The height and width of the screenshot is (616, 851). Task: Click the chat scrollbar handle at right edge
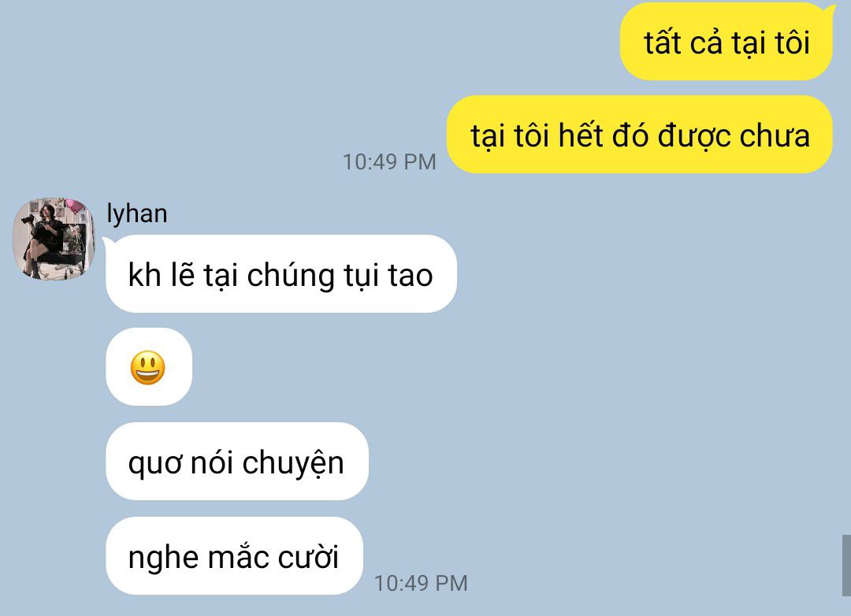pyautogui.click(x=846, y=566)
